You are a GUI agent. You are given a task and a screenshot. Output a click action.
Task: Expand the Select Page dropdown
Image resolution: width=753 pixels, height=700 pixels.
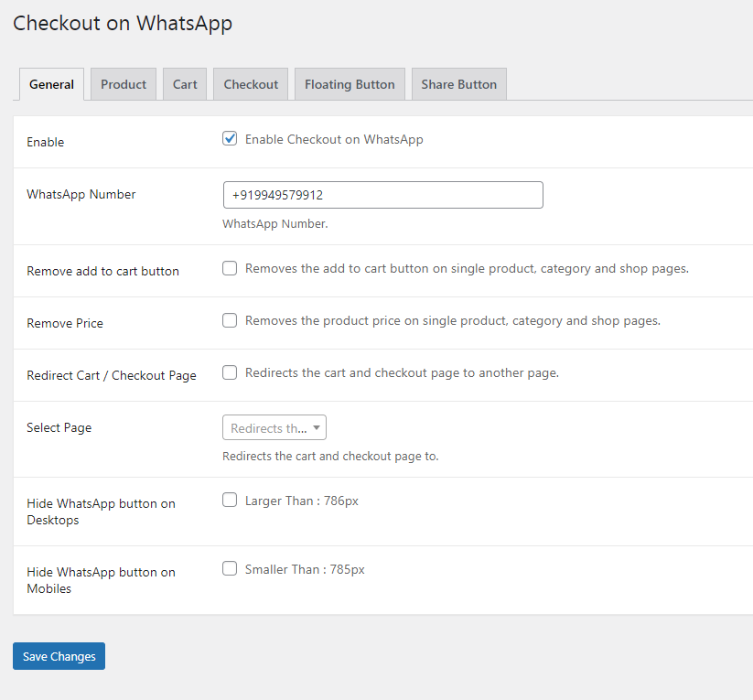274,428
